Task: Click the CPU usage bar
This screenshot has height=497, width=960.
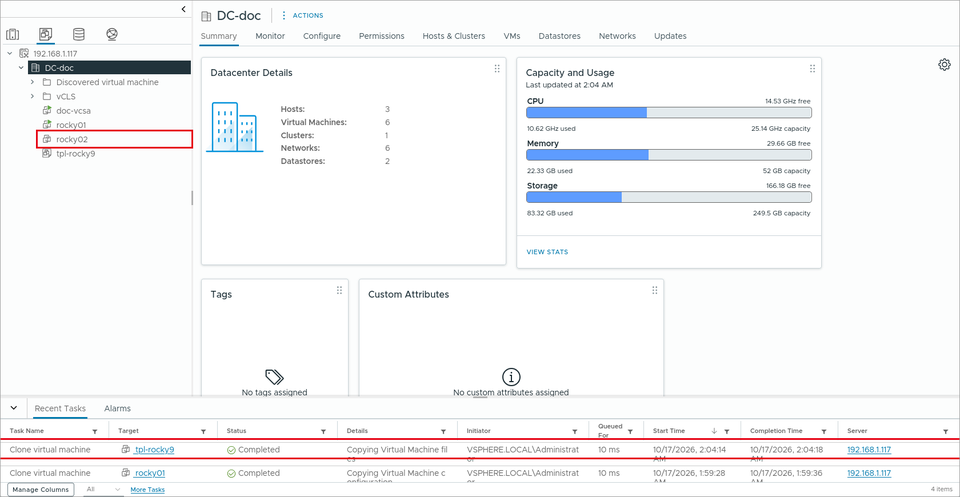Action: 669,113
